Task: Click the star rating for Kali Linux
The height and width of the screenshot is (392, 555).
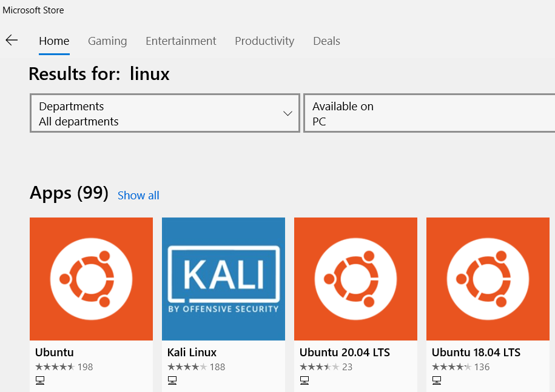Action: 187,367
